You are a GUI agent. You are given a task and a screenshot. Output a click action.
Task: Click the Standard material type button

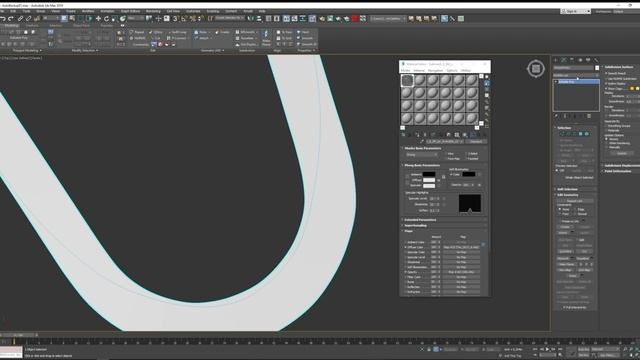(476, 142)
